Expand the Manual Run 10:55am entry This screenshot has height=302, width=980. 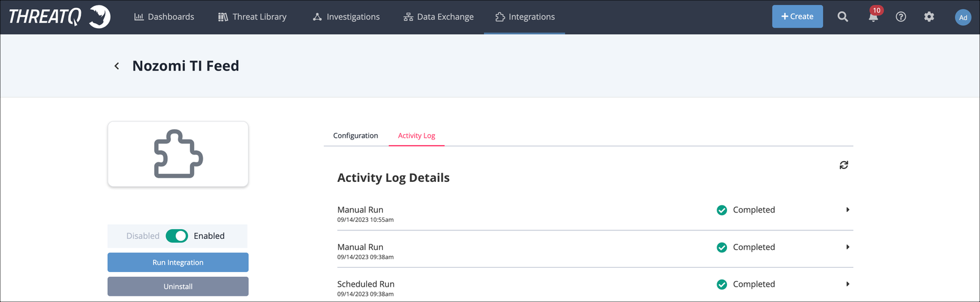point(848,210)
